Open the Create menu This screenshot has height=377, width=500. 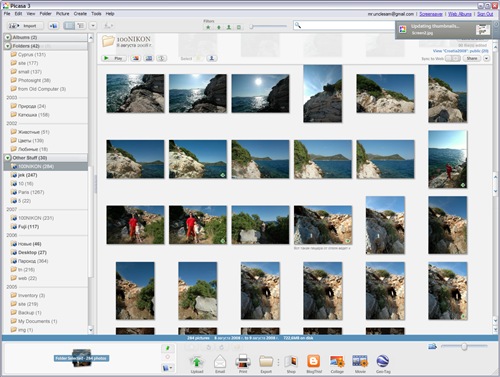tap(80, 14)
